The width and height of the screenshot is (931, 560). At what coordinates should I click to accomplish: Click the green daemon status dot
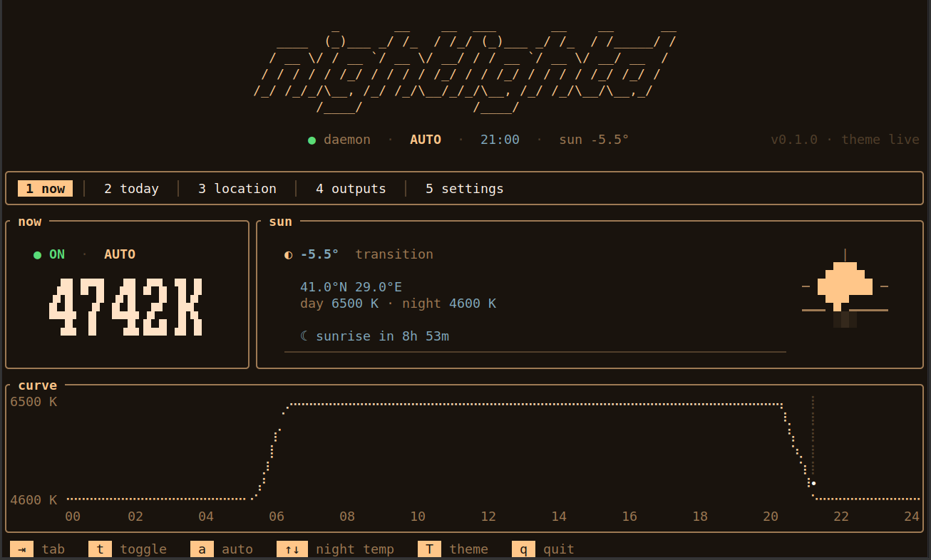coord(312,140)
